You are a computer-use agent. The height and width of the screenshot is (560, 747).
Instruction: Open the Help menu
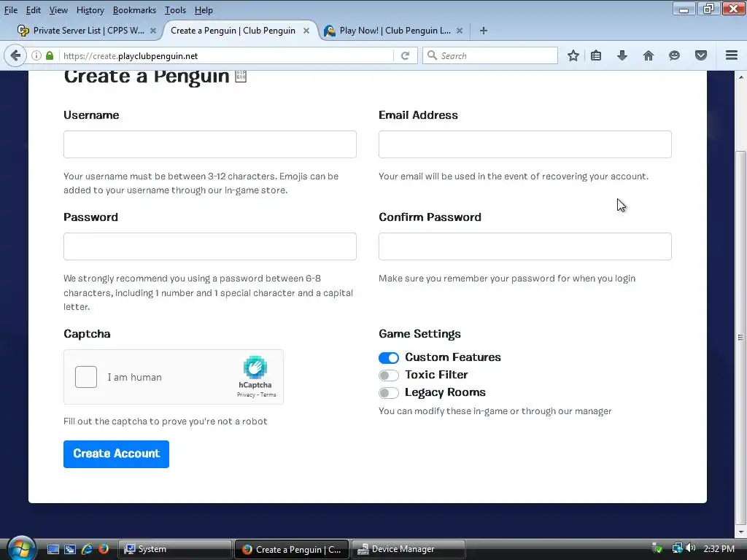204,10
